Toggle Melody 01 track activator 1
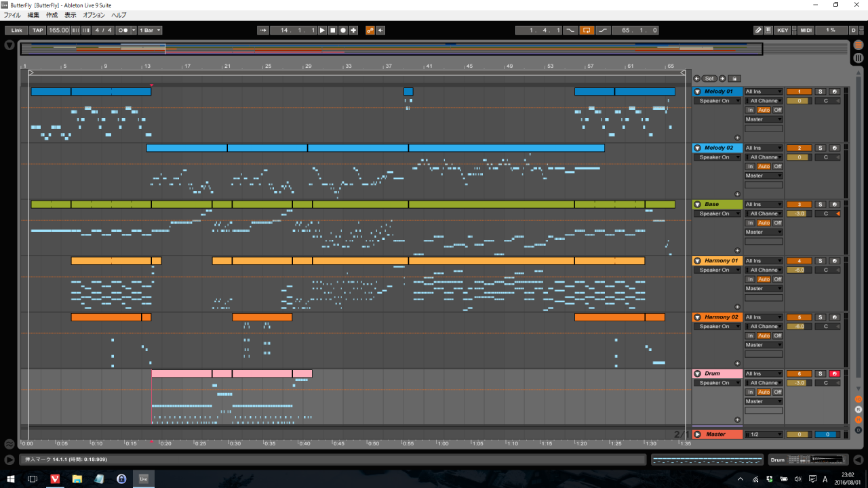The width and height of the screenshot is (868, 488). point(799,91)
